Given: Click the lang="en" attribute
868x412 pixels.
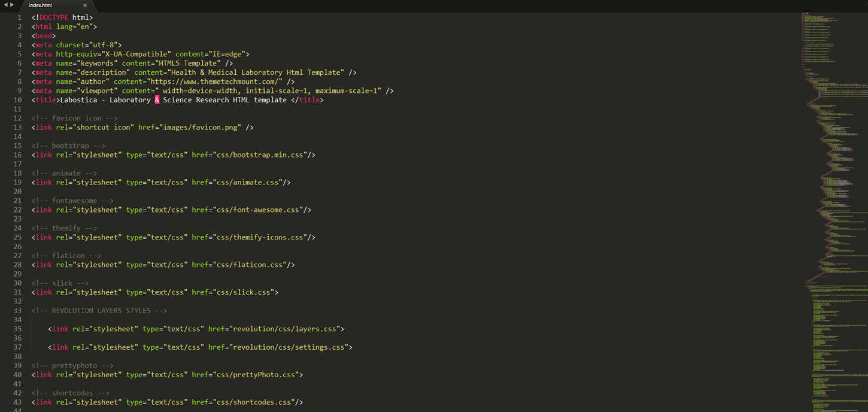Looking at the screenshot, I should 74,26.
